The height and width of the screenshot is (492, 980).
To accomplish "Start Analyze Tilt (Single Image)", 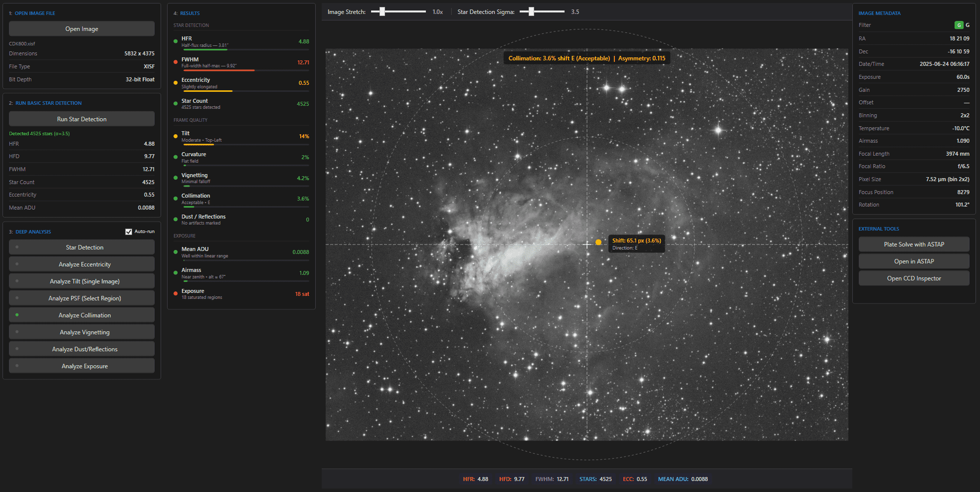I will click(x=85, y=281).
